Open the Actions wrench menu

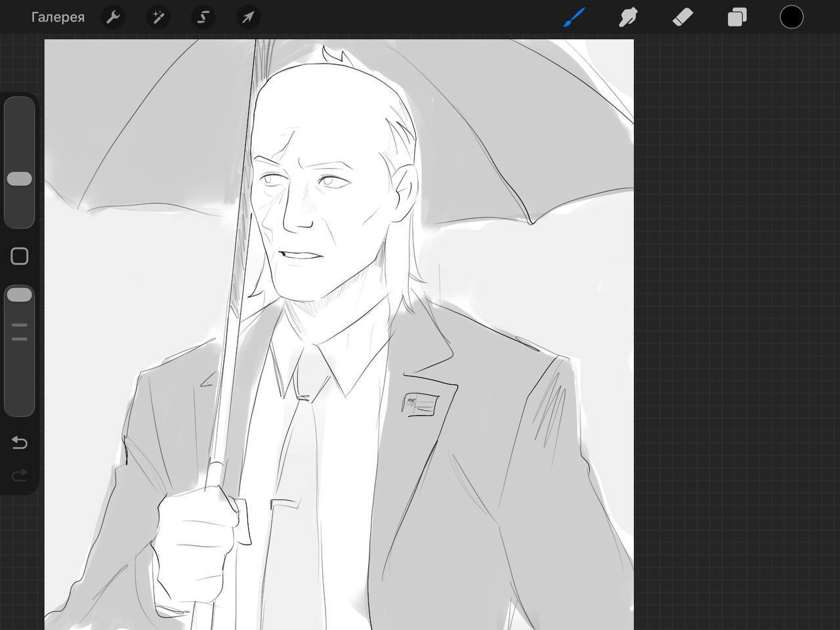point(113,17)
